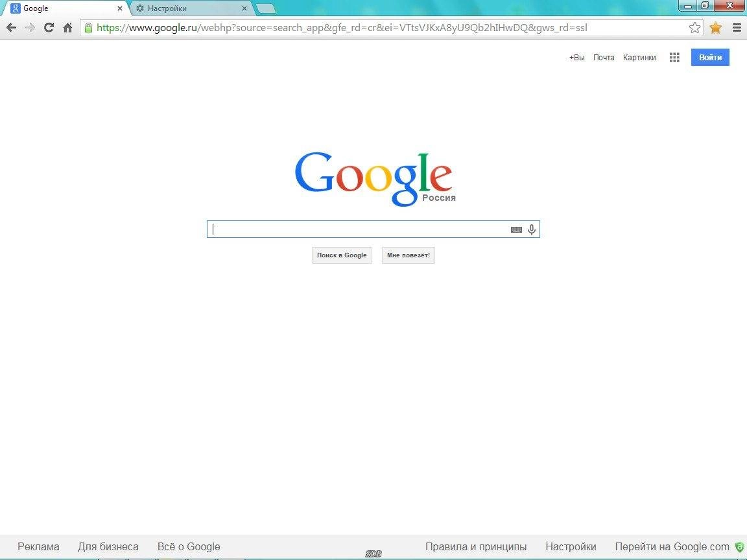
Task: Switch to the Google tab
Action: [x=64, y=8]
